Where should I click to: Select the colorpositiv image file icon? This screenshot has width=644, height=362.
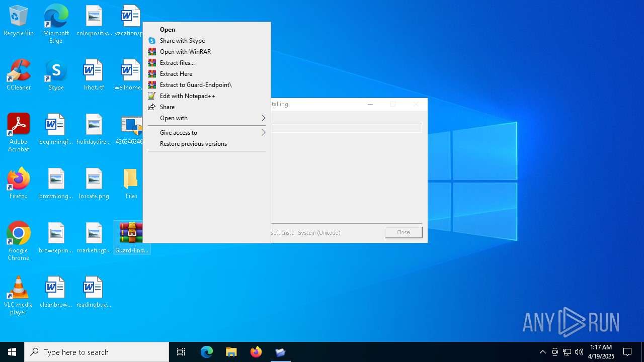click(94, 21)
